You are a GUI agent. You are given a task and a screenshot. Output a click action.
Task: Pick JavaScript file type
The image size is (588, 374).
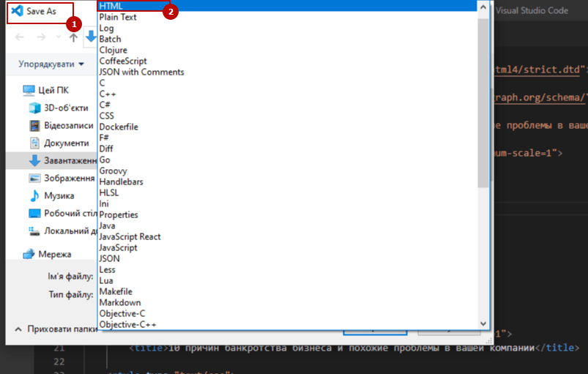[287, 247]
